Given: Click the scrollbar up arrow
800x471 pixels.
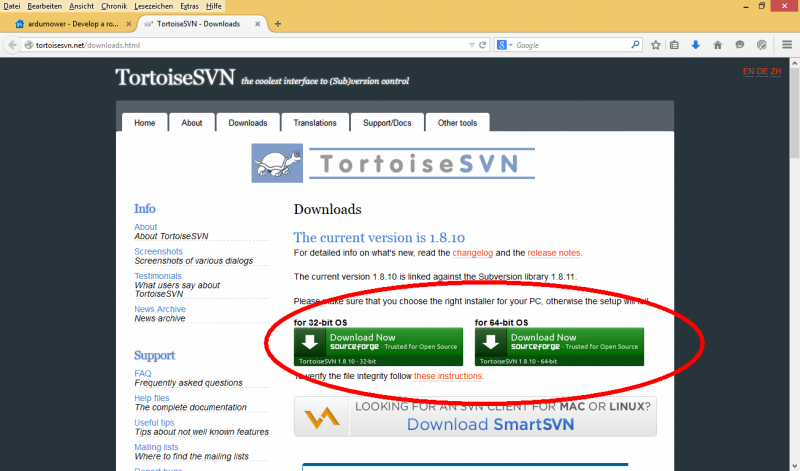Looking at the screenshot, I should click(794, 63).
